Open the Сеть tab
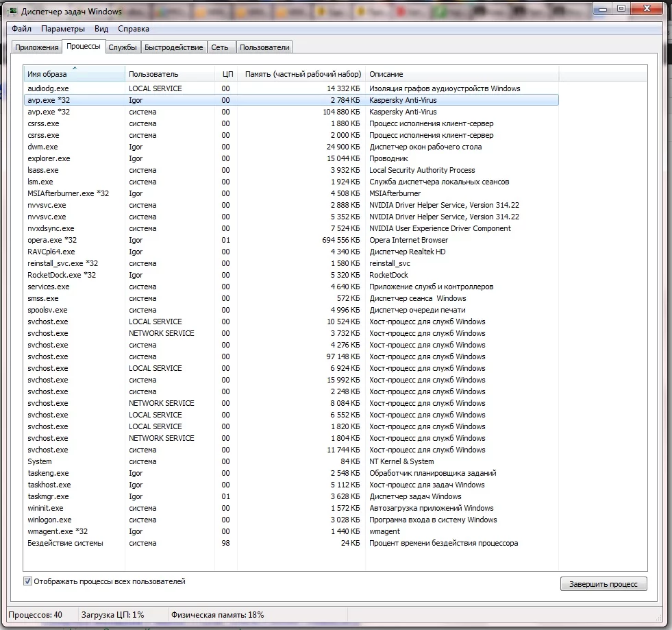This screenshot has height=630, width=672. coord(220,47)
